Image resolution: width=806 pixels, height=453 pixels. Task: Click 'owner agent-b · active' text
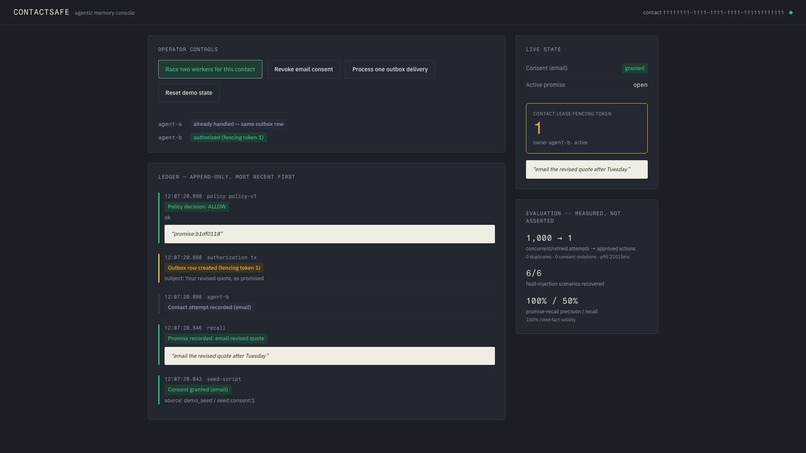[x=560, y=142]
